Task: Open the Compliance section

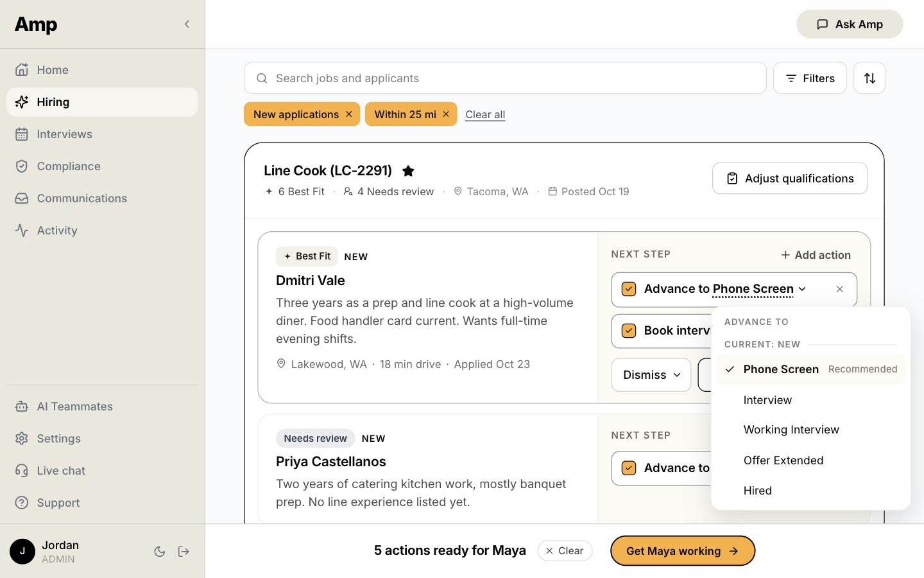Action: point(102,166)
